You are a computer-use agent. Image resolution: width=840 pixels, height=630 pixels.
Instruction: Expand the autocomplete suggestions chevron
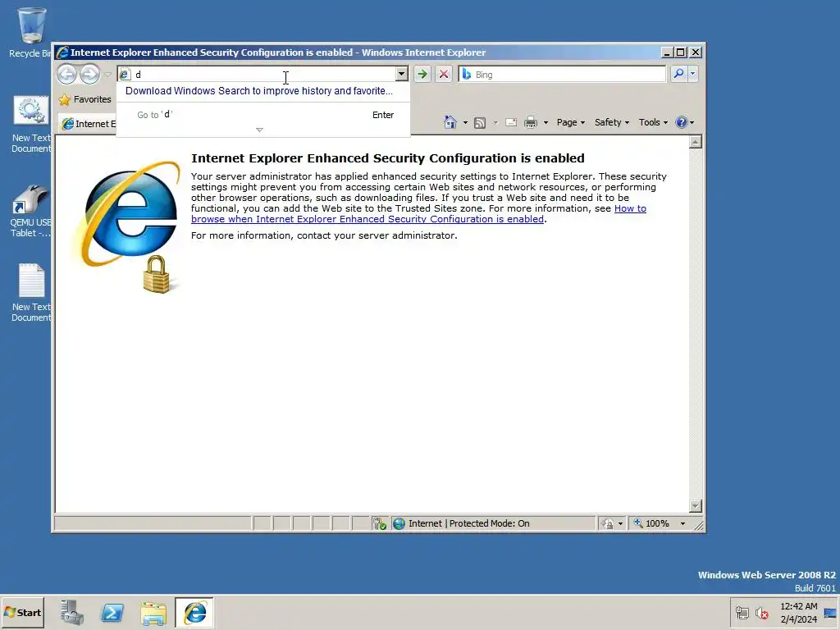[x=259, y=130]
